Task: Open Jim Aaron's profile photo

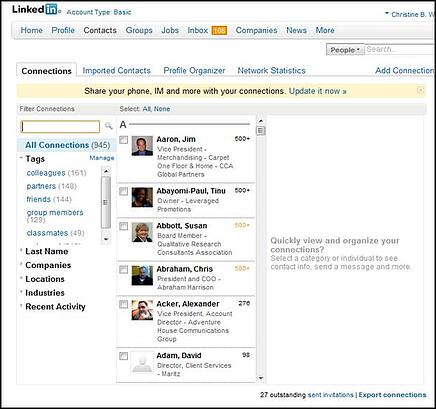Action: coord(142,146)
